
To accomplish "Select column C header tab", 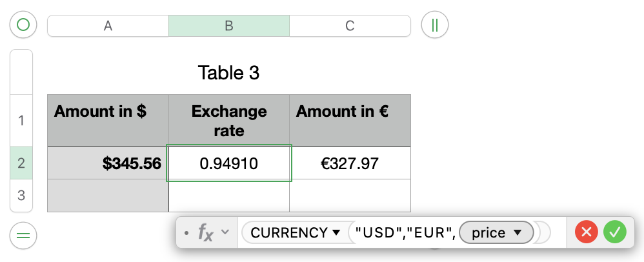I will pos(350,26).
